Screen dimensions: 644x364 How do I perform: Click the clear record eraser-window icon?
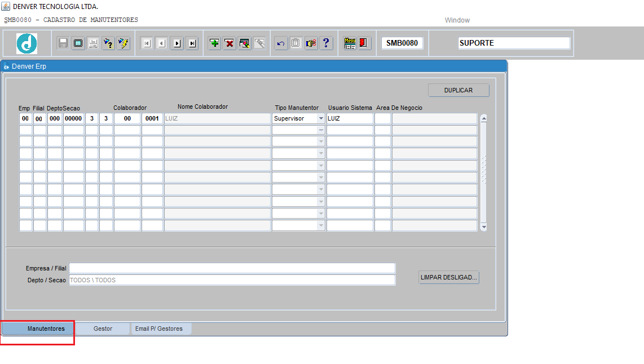[244, 43]
